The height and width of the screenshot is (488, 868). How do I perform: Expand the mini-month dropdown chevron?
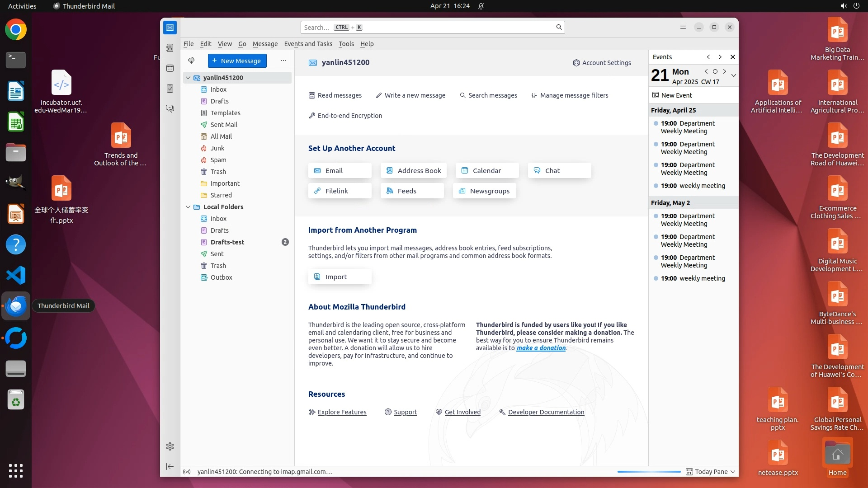(x=733, y=75)
